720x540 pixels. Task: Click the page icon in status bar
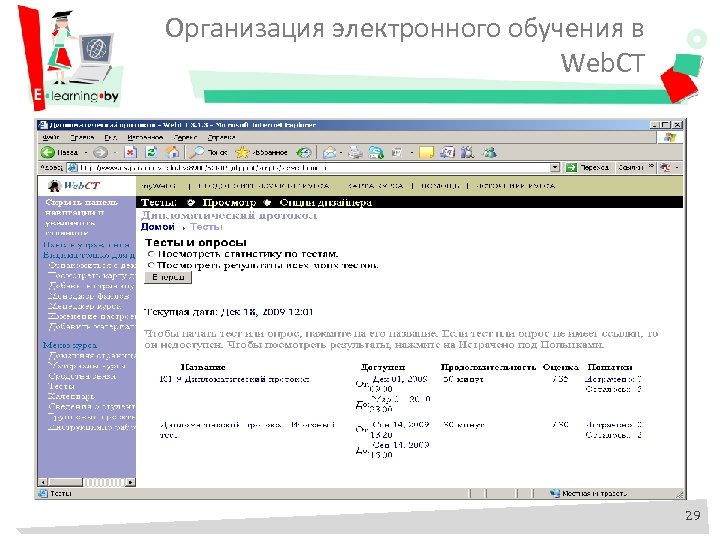coord(43,494)
